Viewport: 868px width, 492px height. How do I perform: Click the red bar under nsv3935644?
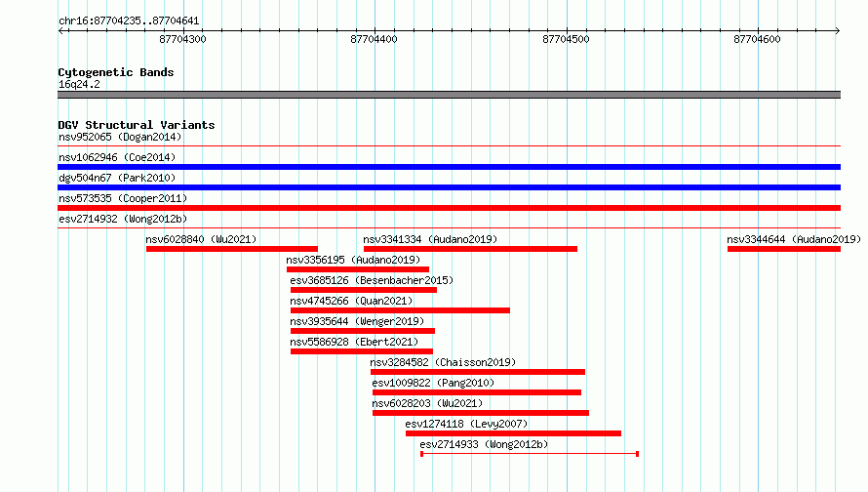pos(363,331)
